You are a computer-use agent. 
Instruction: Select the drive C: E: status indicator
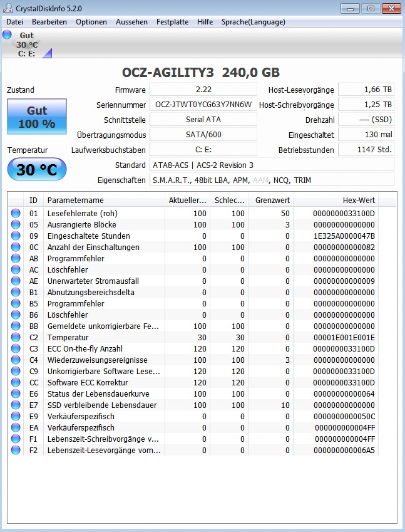coord(27,44)
